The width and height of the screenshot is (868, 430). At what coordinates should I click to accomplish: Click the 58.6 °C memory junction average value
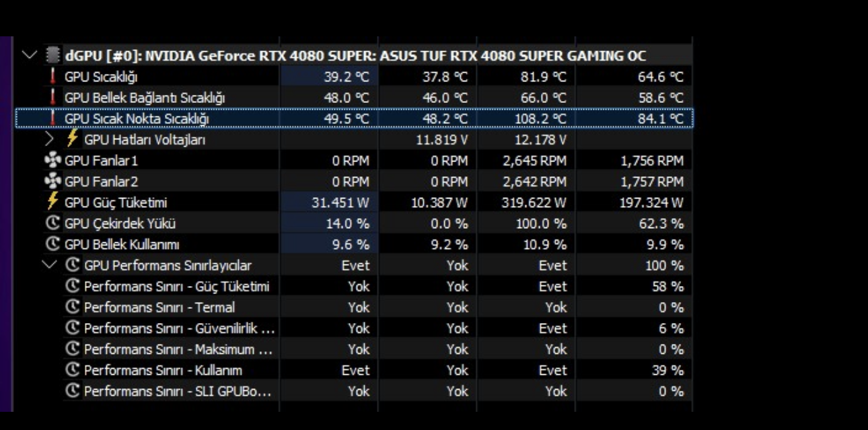661,98
